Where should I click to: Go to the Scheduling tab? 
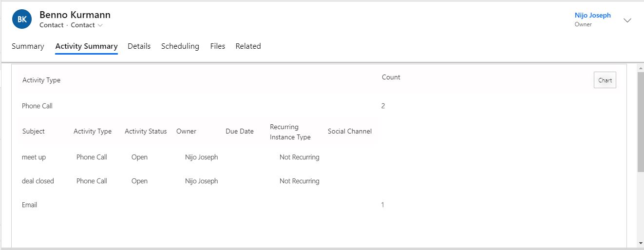click(180, 46)
